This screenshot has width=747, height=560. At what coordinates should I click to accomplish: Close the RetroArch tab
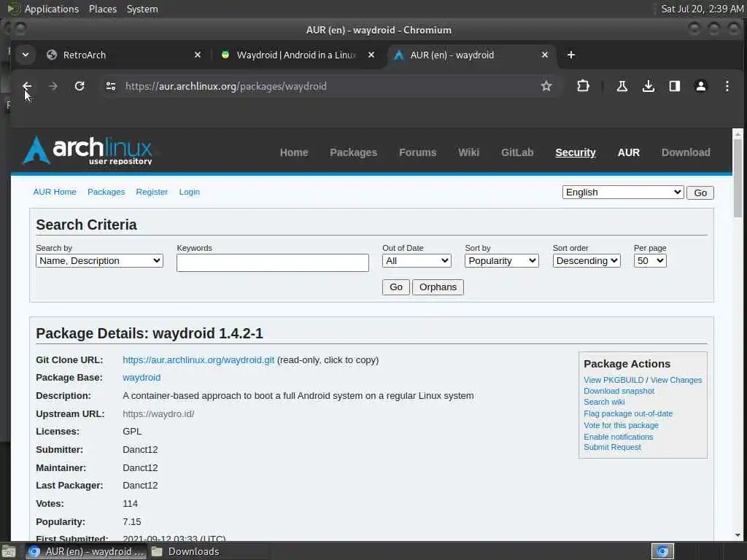click(198, 55)
